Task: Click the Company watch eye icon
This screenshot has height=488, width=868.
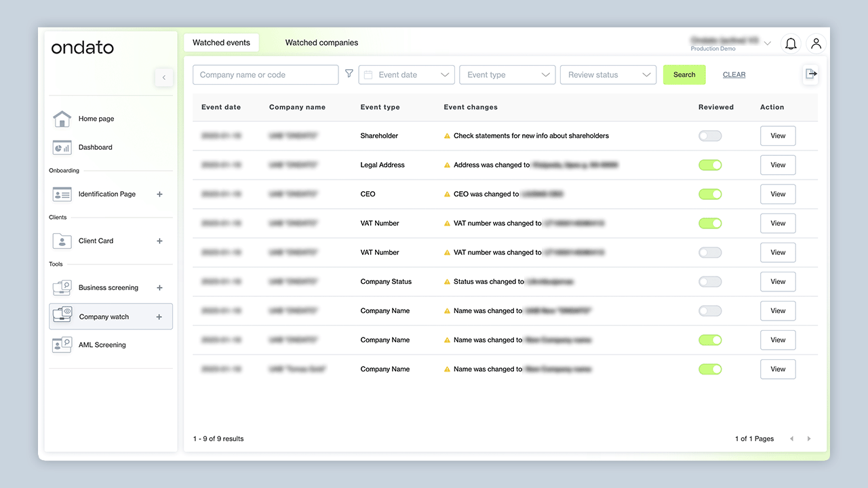Action: pos(62,316)
